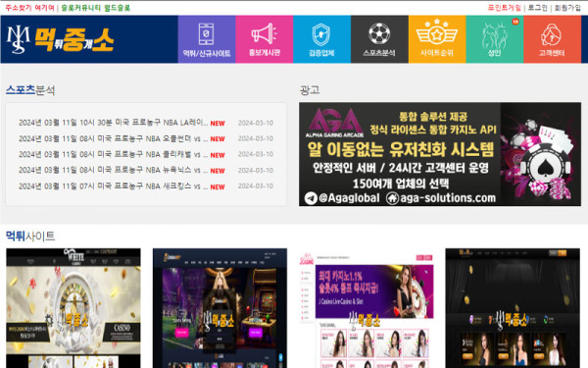This screenshot has width=588, height=368.
Task: Open the 슬롯커뮤니티 월드슬롯 link
Action: 96,8
